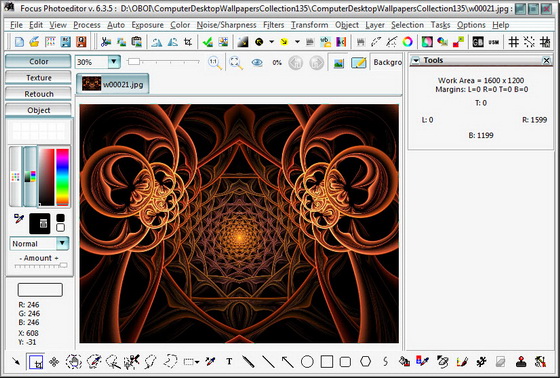This screenshot has height=378, width=560.
Task: Show grid with the first hash icon
Action: [514, 42]
